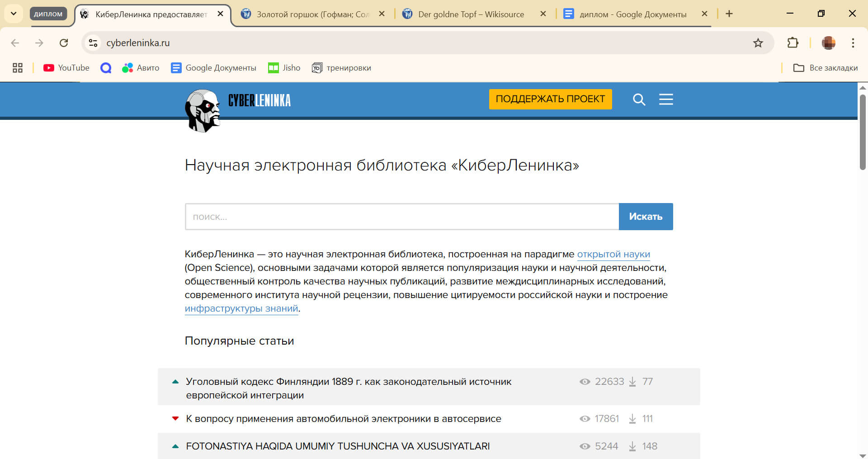Click the CyberLeninka Lenin head logo
This screenshot has width=868, height=459.
pyautogui.click(x=203, y=111)
